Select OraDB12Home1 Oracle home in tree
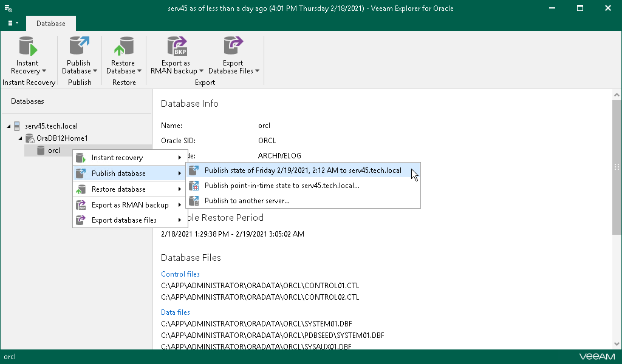 pos(62,138)
